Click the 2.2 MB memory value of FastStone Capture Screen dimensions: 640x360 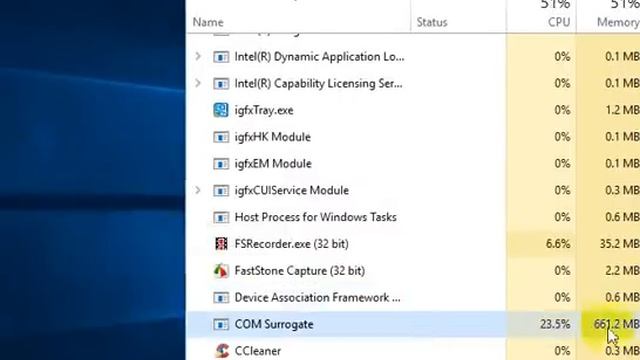(622, 271)
